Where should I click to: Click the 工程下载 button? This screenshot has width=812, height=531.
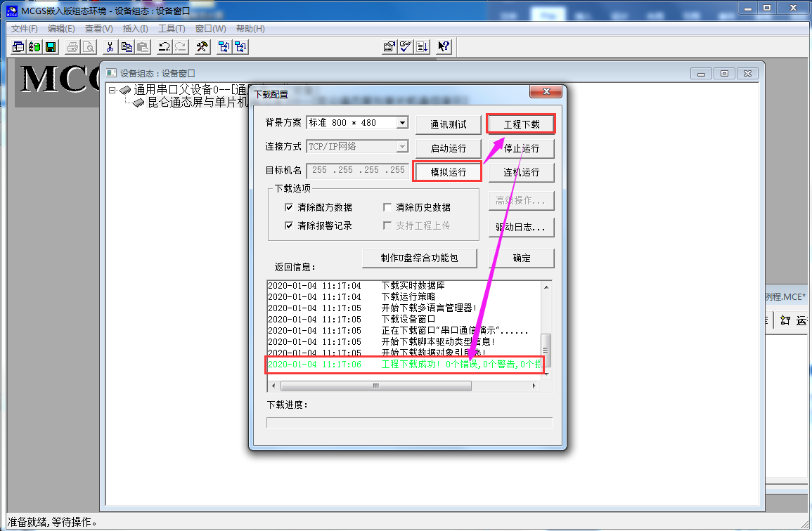pyautogui.click(x=522, y=124)
